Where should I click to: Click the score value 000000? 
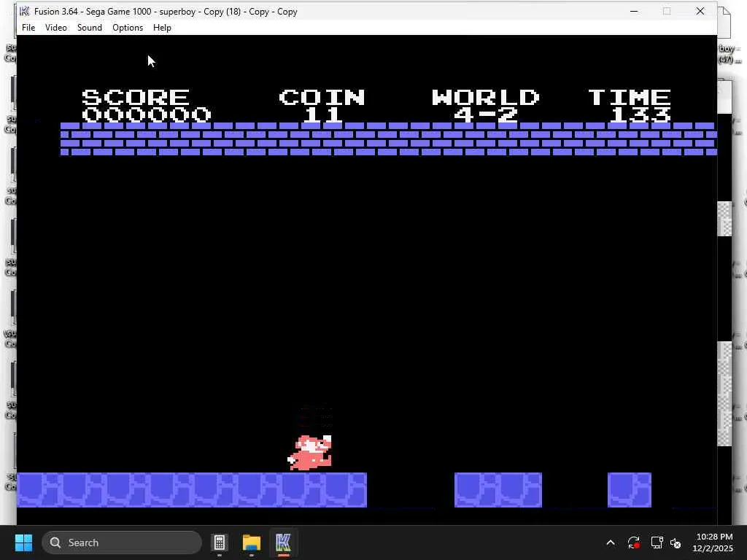pyautogui.click(x=146, y=114)
